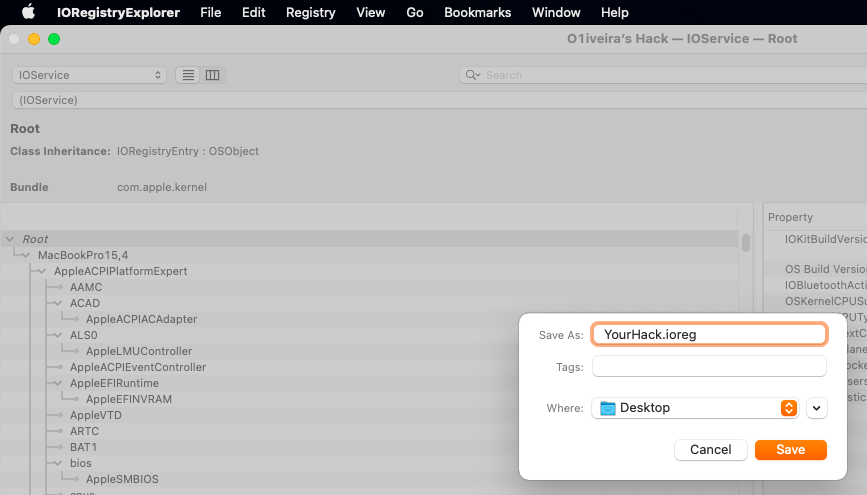Screen dimensions: 867x495
Task: Click the Desktop folder icon
Action: click(608, 408)
